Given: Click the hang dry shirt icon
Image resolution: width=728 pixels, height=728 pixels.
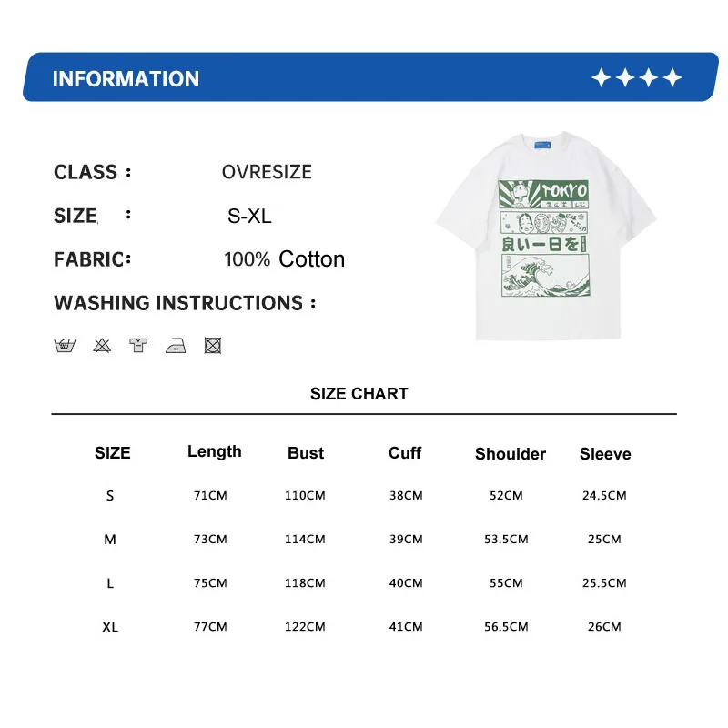Looking at the screenshot, I should pos(138,346).
